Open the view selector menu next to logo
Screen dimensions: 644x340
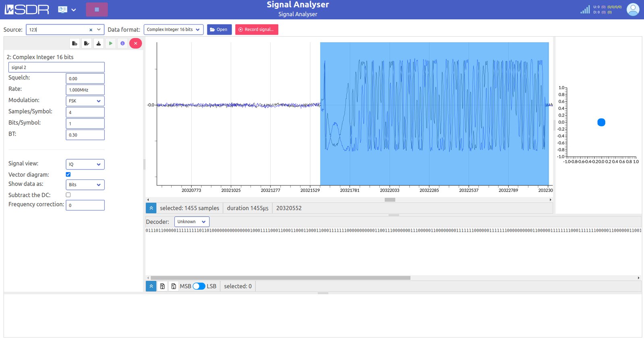coord(67,10)
